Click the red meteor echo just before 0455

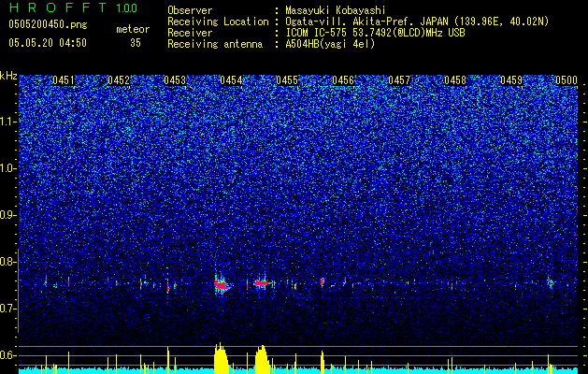coord(262,283)
